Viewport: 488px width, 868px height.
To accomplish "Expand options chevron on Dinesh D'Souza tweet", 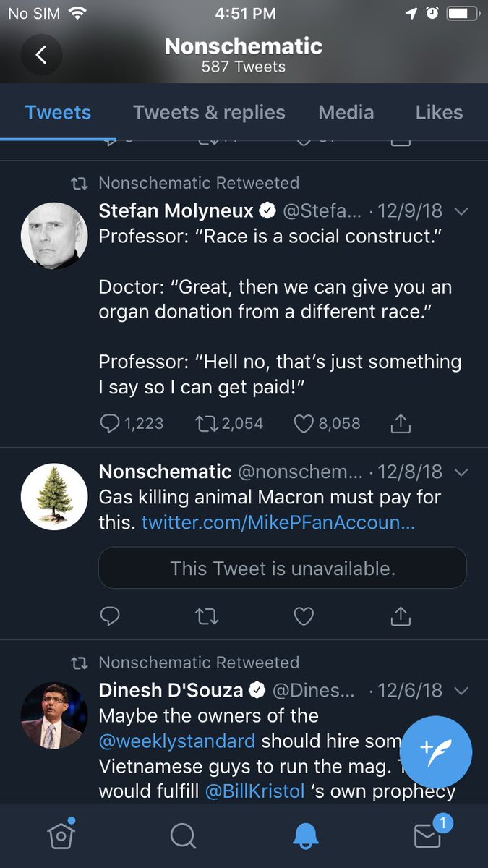I will click(x=461, y=690).
